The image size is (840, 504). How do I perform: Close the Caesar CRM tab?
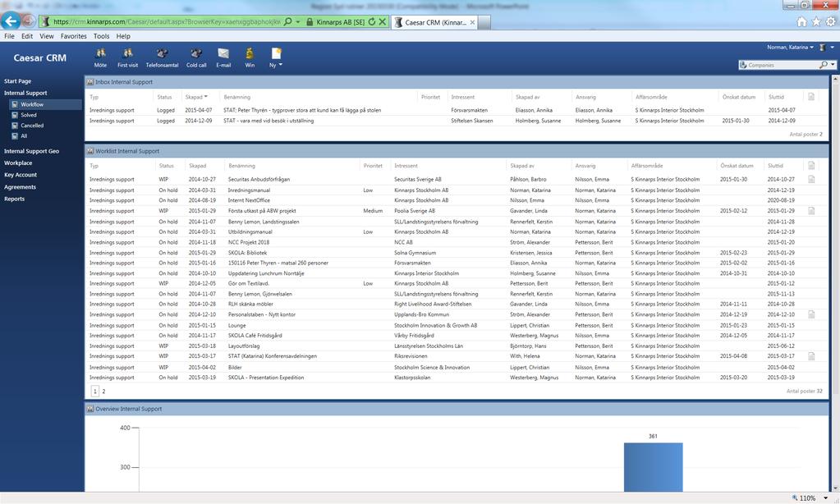(472, 22)
